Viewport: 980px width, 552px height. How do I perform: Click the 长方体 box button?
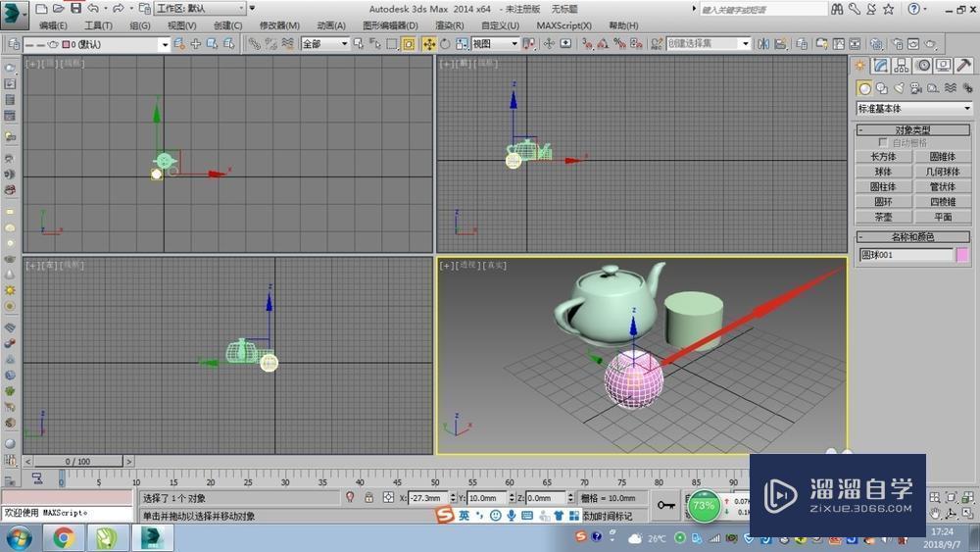pos(883,156)
